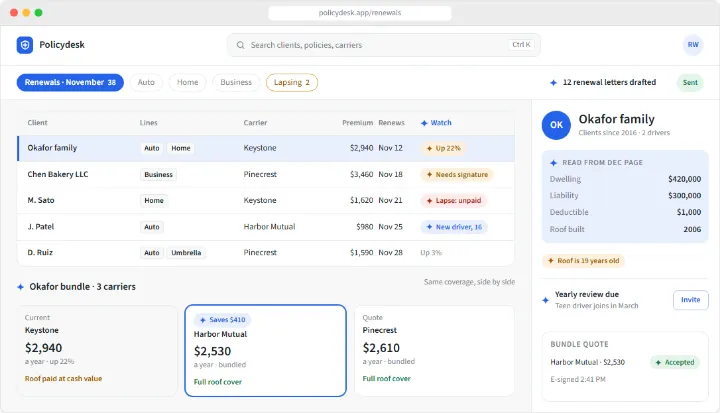
Task: Click the sparkle icon in Roof is 19 years old
Action: coord(551,260)
